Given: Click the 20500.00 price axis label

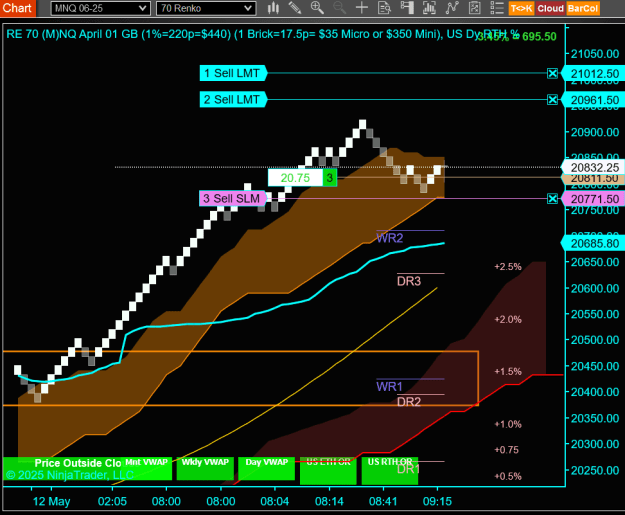Looking at the screenshot, I should click(595, 340).
